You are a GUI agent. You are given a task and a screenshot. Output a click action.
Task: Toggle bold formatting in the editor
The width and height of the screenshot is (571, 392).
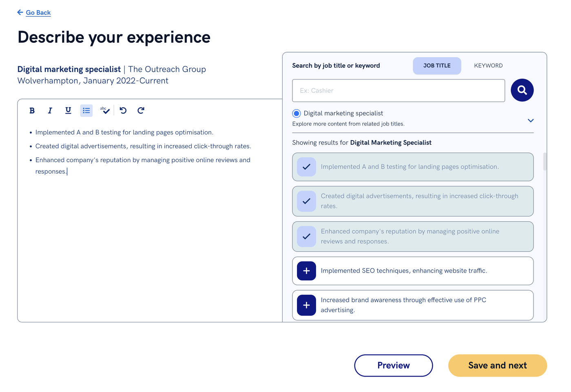coord(32,110)
